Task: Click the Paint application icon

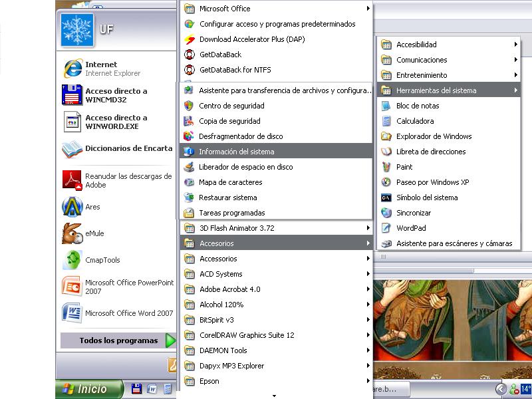Action: [x=386, y=167]
